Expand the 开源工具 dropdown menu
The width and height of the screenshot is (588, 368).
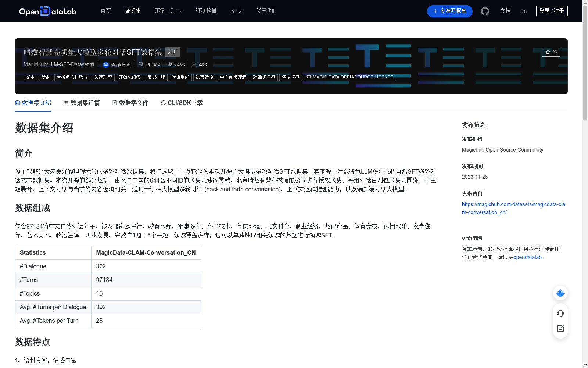tap(168, 11)
